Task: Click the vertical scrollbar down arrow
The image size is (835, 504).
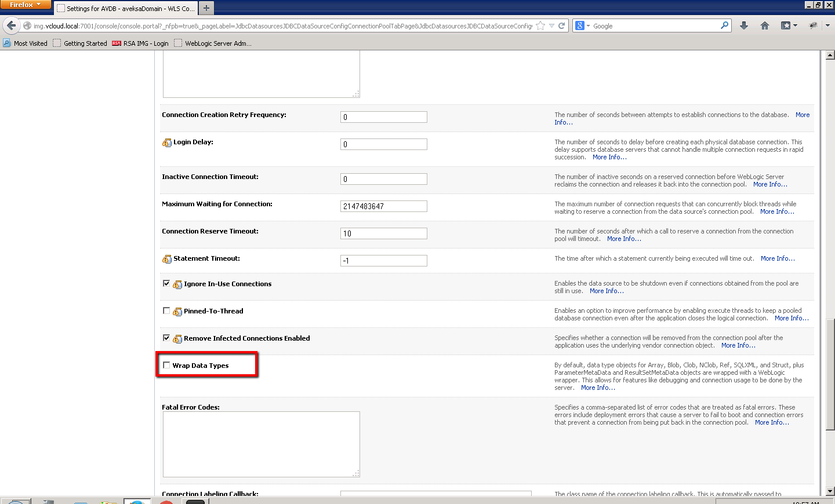Action: point(830,491)
